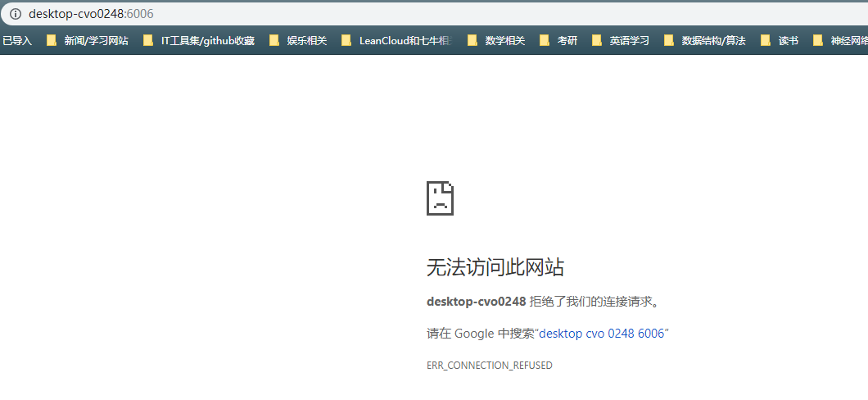Image resolution: width=868 pixels, height=400 pixels.
Task: Open the 数学相关 bookmark folder
Action: [x=496, y=40]
